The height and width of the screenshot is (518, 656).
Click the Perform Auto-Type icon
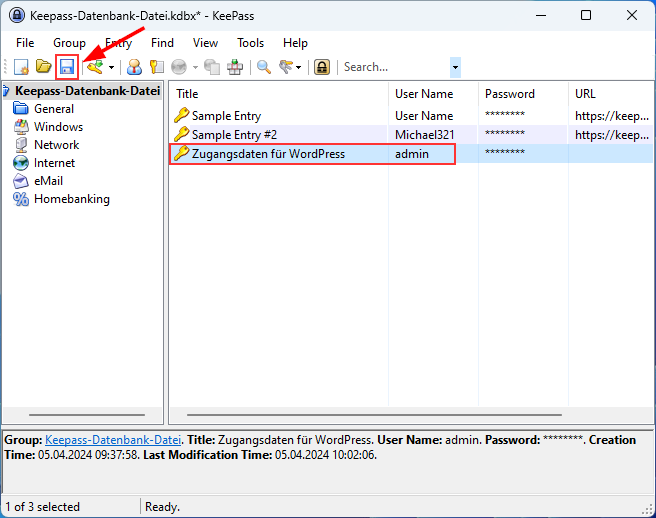coord(235,67)
